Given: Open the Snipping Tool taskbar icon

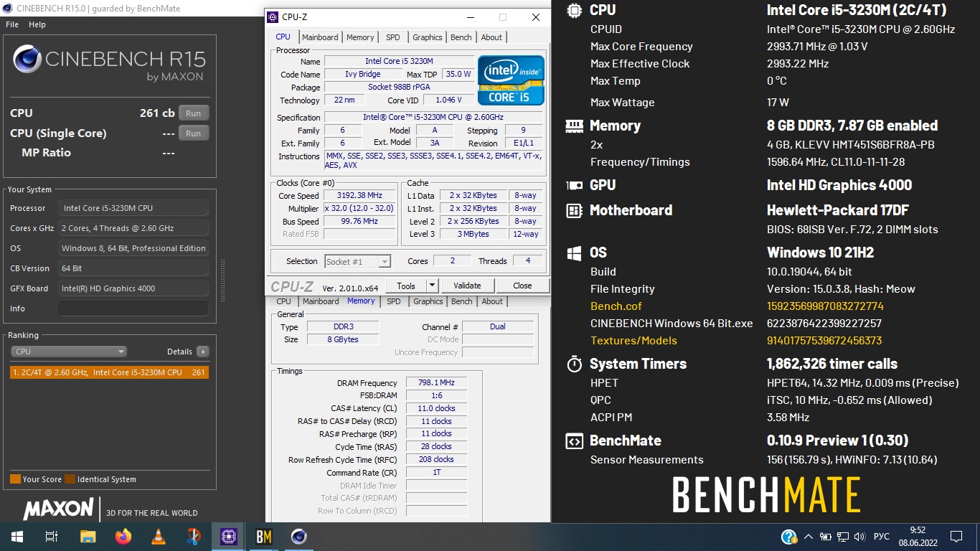Looking at the screenshot, I should coord(194,536).
